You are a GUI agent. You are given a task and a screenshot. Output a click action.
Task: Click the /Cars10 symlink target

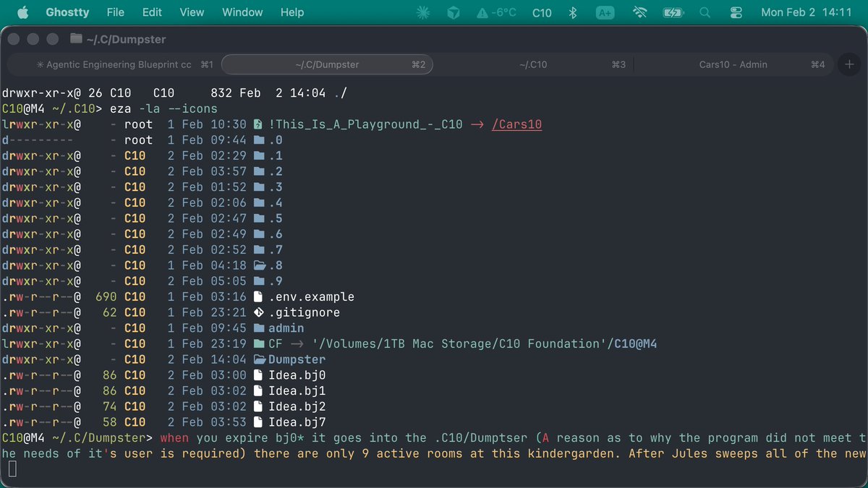516,124
